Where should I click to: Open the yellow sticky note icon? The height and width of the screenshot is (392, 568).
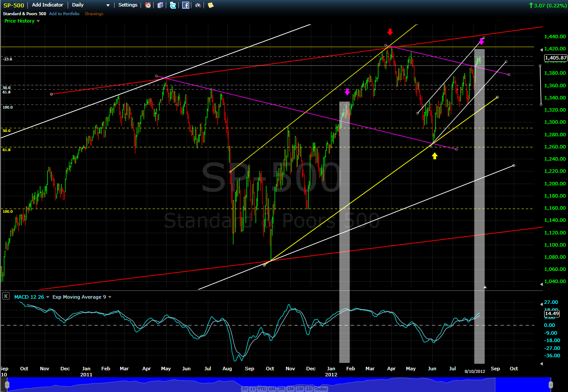pyautogui.click(x=210, y=5)
